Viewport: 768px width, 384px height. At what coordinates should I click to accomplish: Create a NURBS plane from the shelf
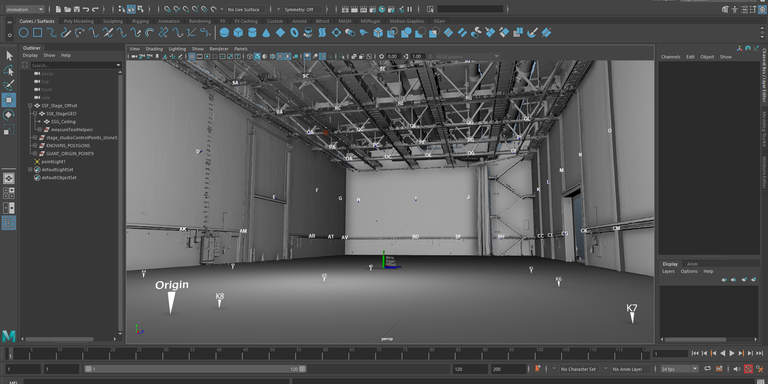pyautogui.click(x=280, y=33)
